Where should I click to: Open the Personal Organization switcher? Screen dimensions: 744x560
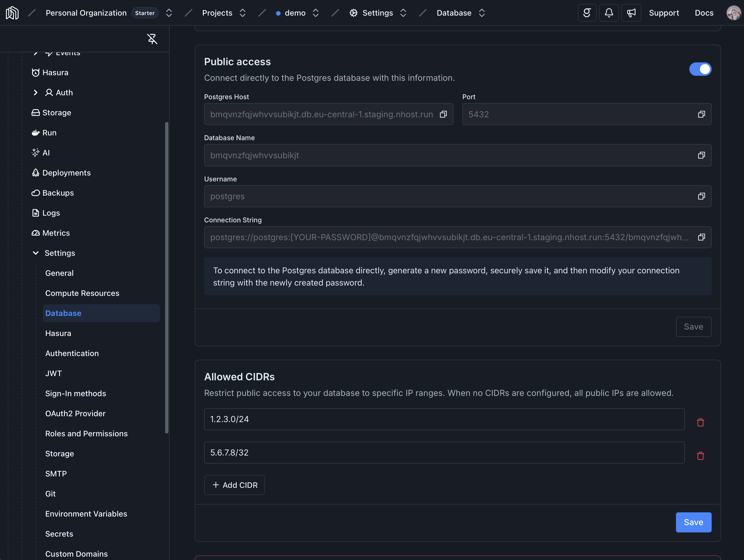[169, 13]
